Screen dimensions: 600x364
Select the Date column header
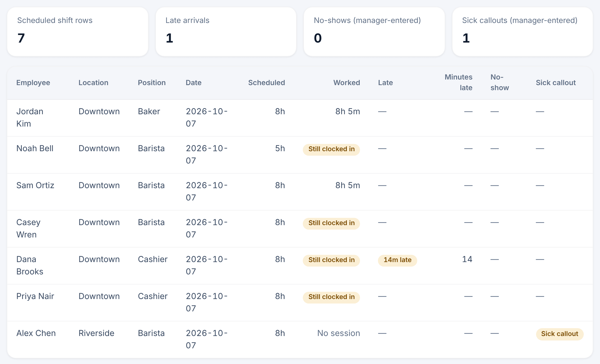coord(193,83)
